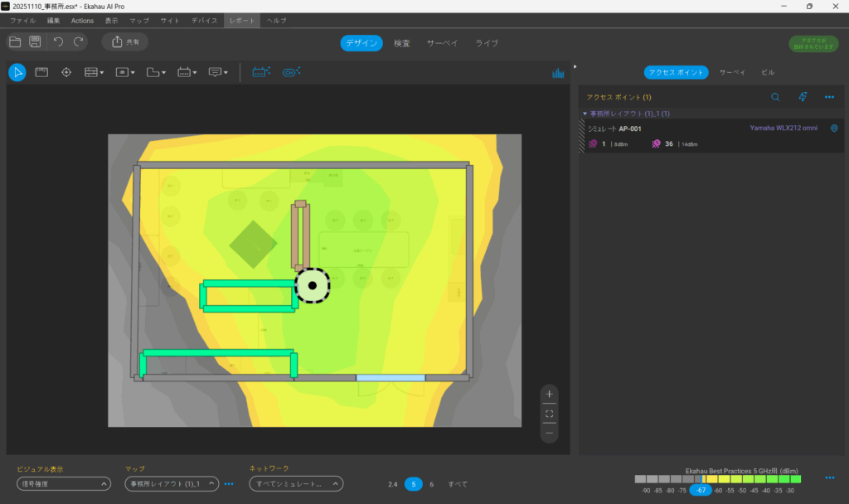Click the lightning bolt auto-planner icon
Image resolution: width=849 pixels, height=504 pixels.
[x=803, y=97]
